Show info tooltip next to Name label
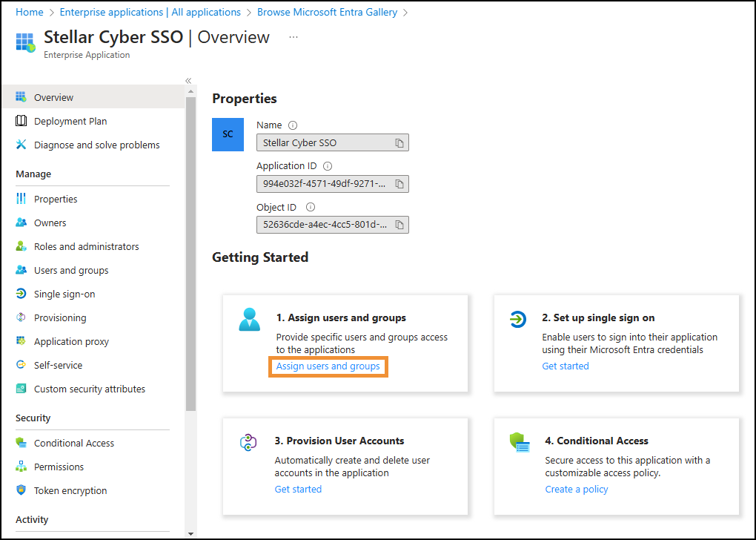The width and height of the screenshot is (756, 540). (x=293, y=125)
